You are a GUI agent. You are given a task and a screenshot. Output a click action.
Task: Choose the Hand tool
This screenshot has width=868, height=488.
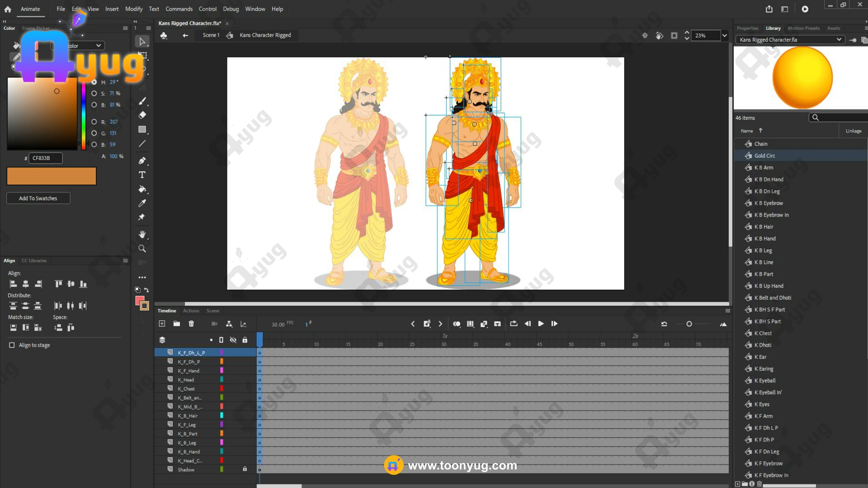tap(142, 234)
